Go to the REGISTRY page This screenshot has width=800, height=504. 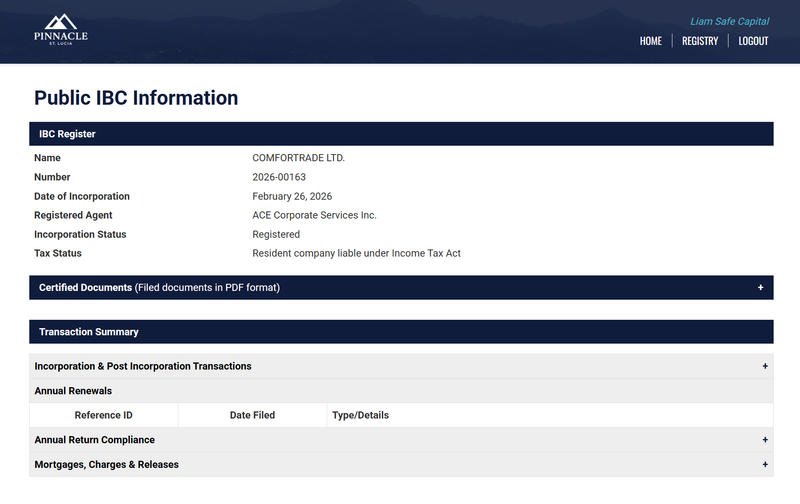[700, 41]
